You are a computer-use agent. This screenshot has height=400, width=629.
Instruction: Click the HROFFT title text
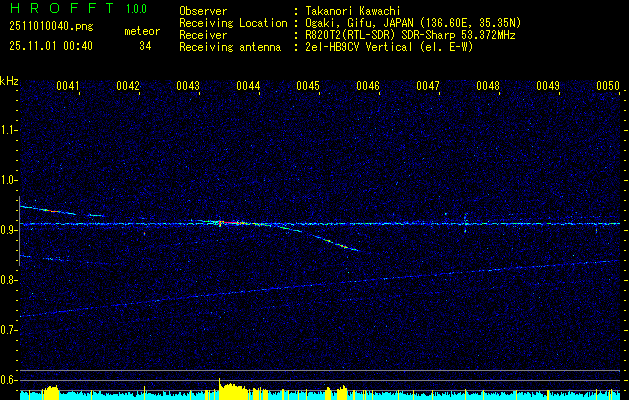pos(60,9)
